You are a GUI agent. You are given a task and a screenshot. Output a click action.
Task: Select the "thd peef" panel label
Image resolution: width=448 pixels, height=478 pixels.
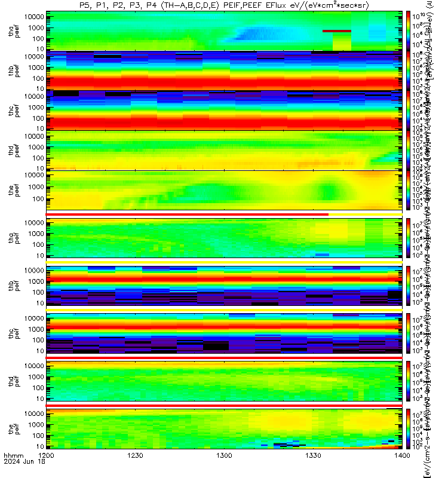14,151
